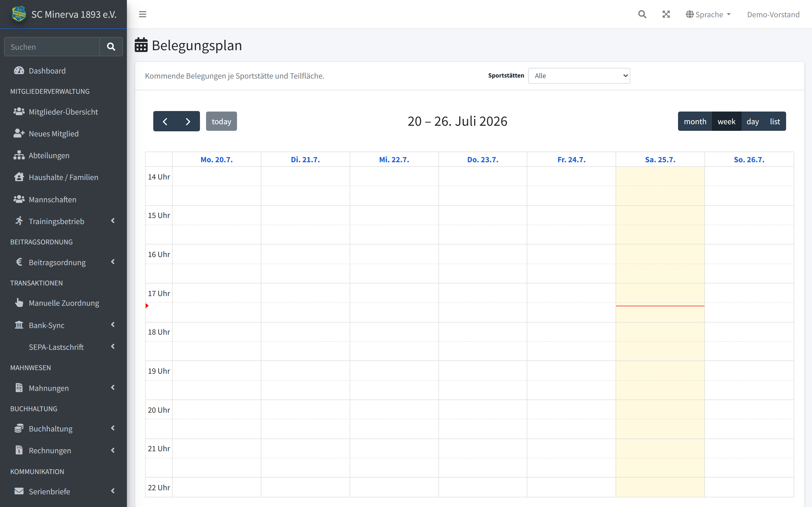This screenshot has height=507, width=812.
Task: Expand the Trainingsbetrieb submenu
Action: click(x=63, y=221)
